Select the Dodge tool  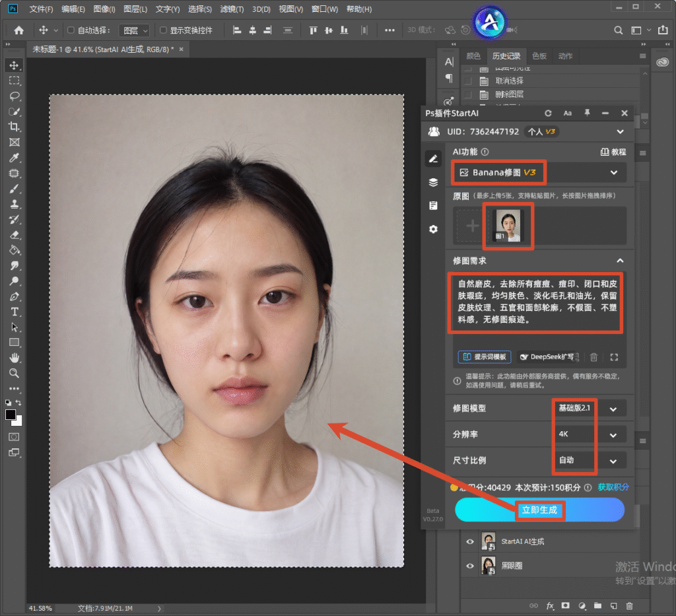pos(14,281)
